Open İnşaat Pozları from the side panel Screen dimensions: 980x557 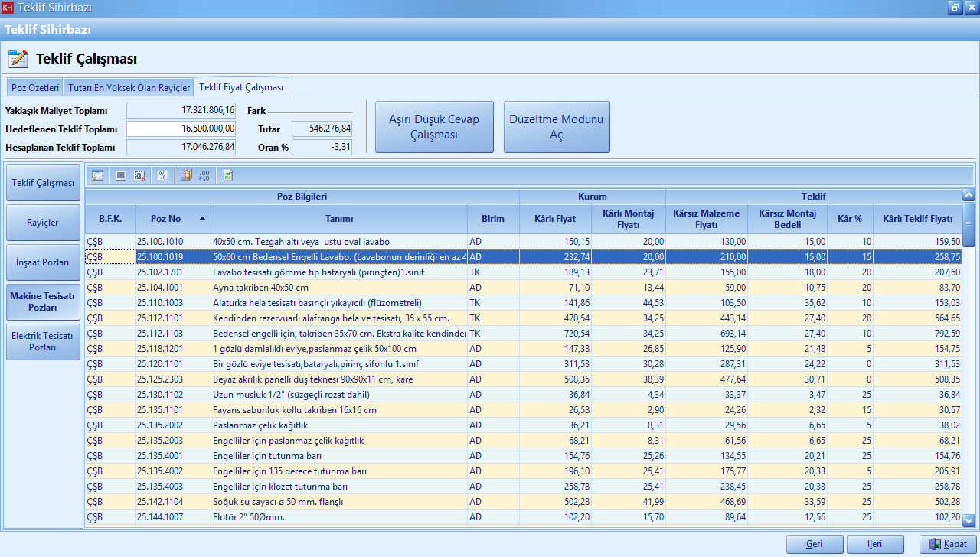tap(43, 262)
